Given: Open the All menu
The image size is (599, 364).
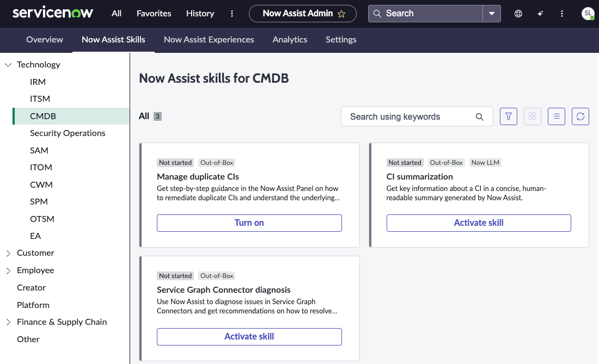Looking at the screenshot, I should pos(116,14).
